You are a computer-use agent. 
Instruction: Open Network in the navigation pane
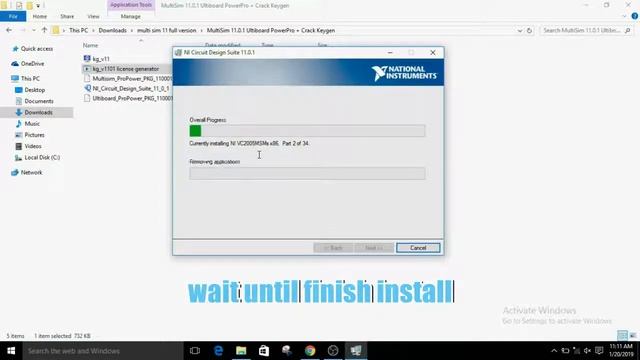click(x=31, y=172)
